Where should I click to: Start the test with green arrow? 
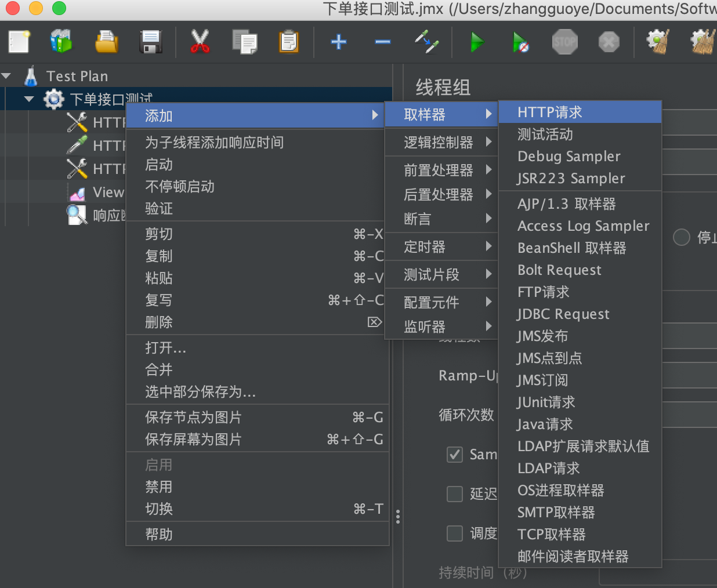coord(477,42)
